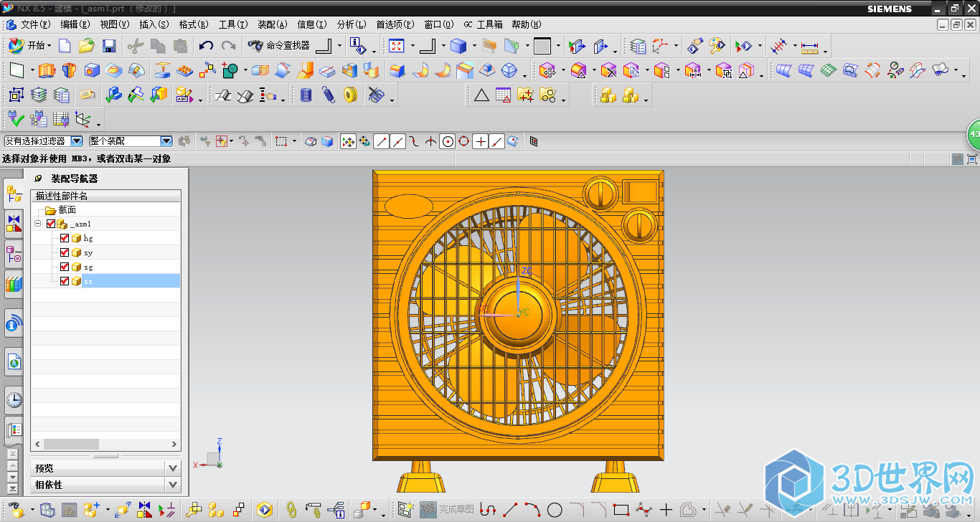Viewport: 980px width, 522px height.
Task: Uncheck the ss component checkbox
Action: pyautogui.click(x=65, y=281)
